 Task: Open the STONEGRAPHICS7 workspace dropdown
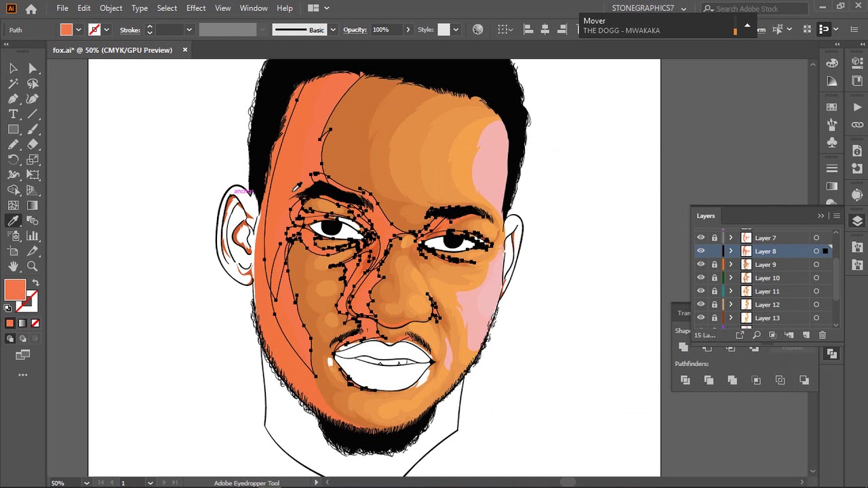[683, 8]
